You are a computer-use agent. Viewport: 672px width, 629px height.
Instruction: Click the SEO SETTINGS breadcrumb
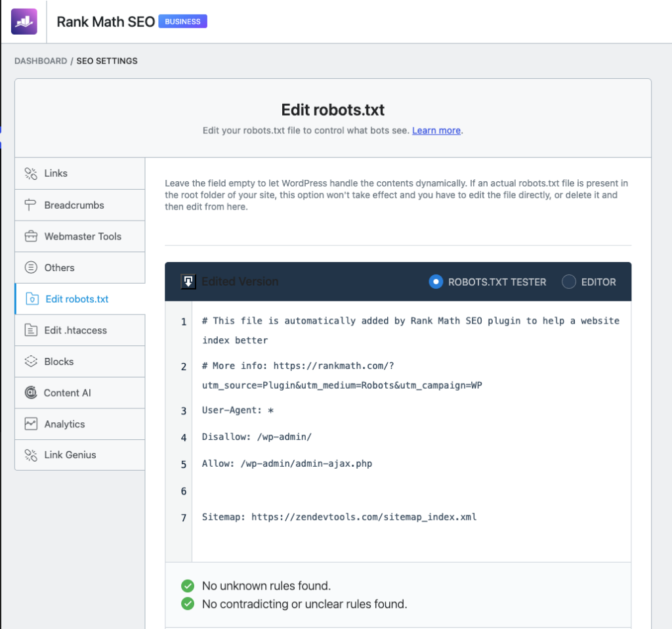(x=107, y=61)
